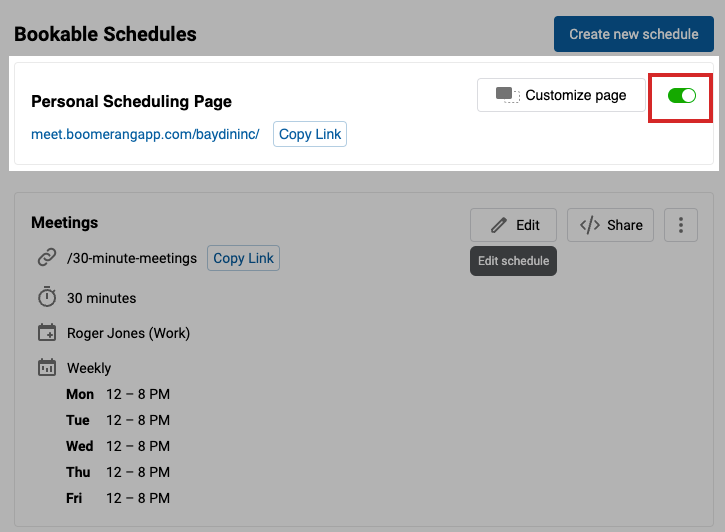Click the stopwatch icon next to 30 minutes

point(47,297)
